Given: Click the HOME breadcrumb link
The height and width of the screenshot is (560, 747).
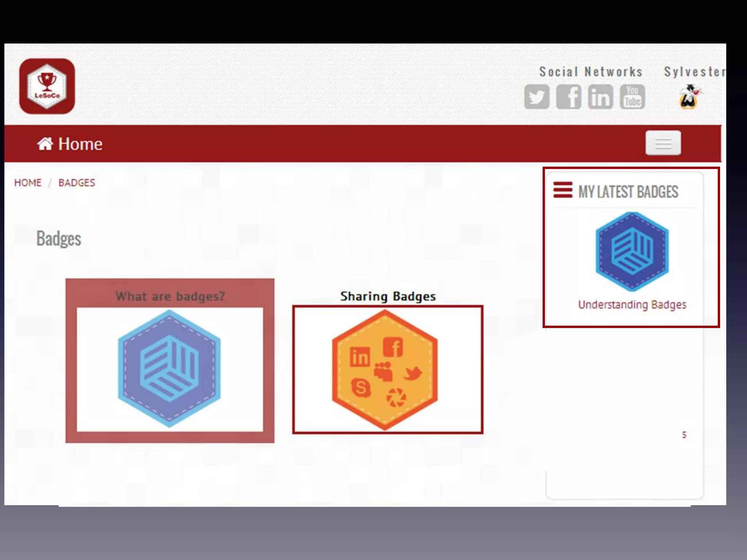Looking at the screenshot, I should [28, 183].
